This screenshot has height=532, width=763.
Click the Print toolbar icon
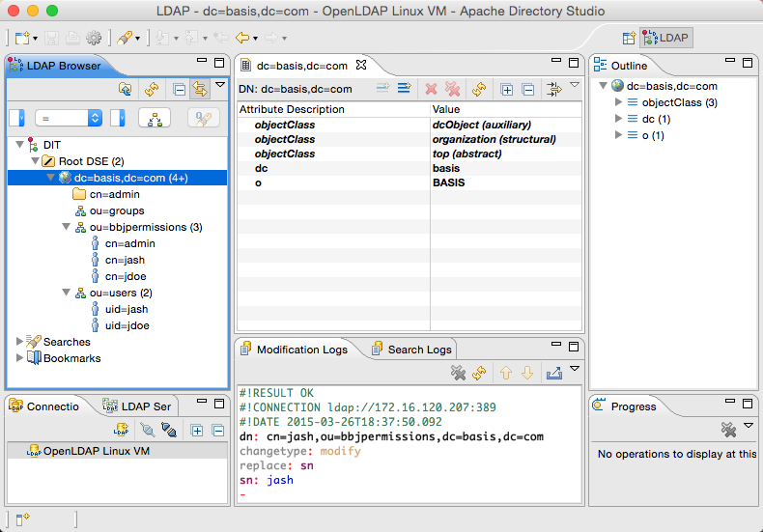coord(72,38)
